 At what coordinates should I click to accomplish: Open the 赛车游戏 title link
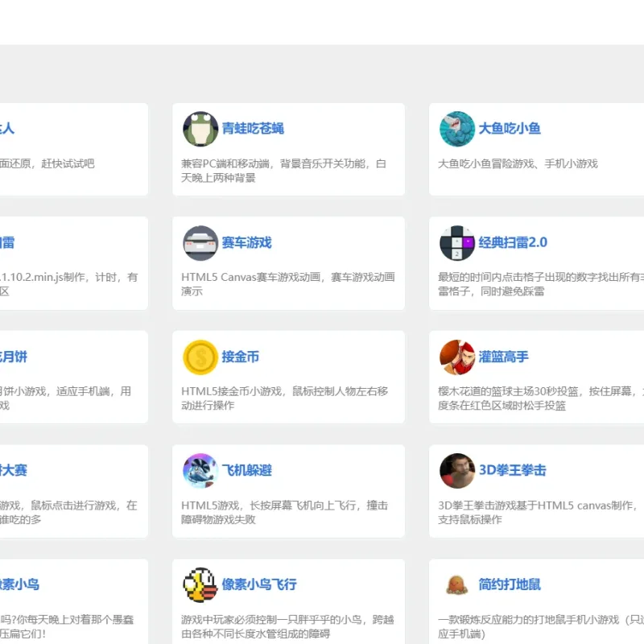tap(247, 243)
